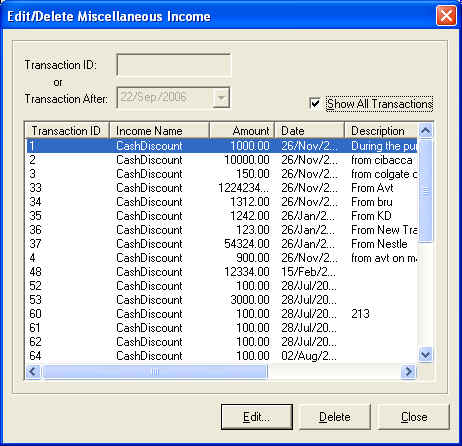462x446 pixels.
Task: Click the Delete button
Action: 335,417
